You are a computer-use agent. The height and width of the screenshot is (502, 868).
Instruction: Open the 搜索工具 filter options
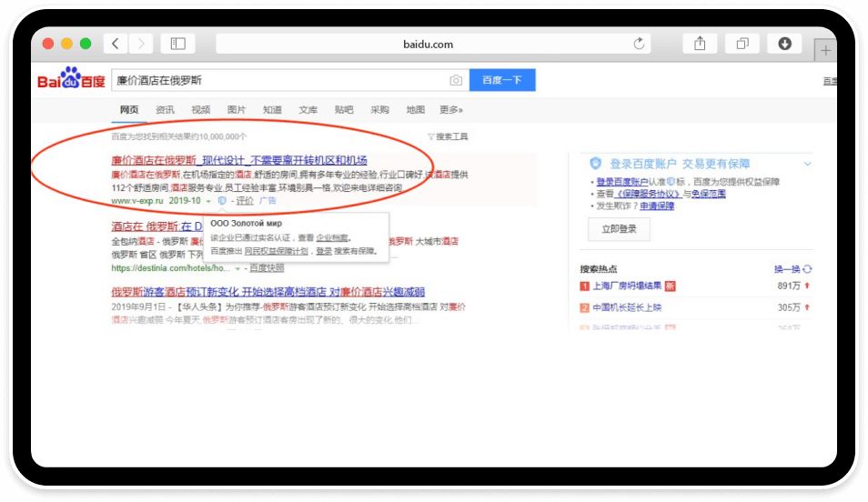coord(448,136)
